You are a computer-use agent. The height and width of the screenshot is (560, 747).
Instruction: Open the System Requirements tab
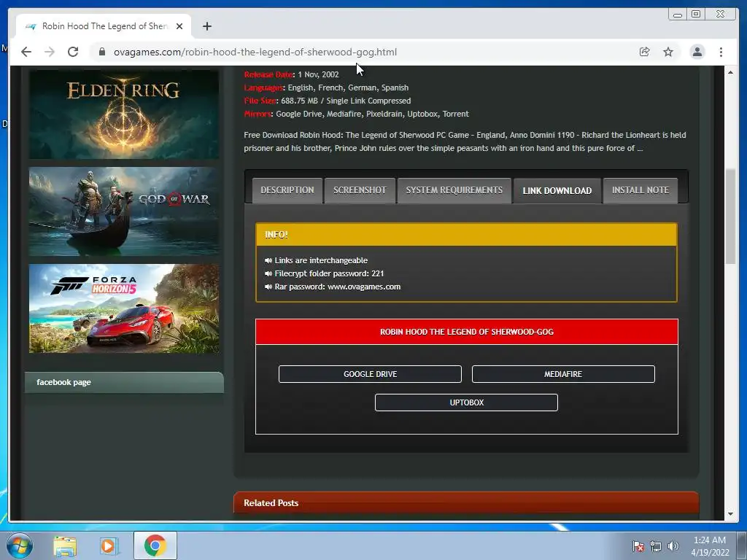point(454,190)
